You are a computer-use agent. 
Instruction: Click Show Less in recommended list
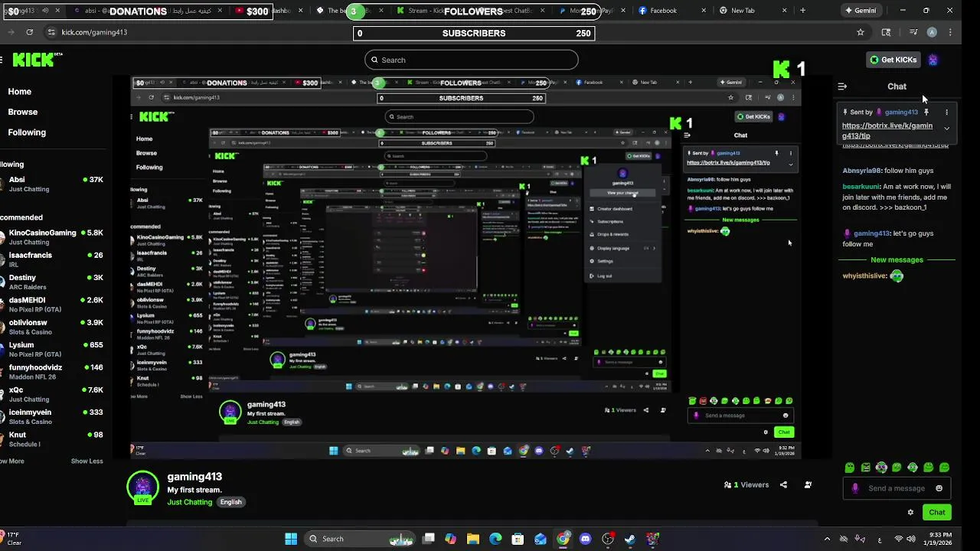87,461
